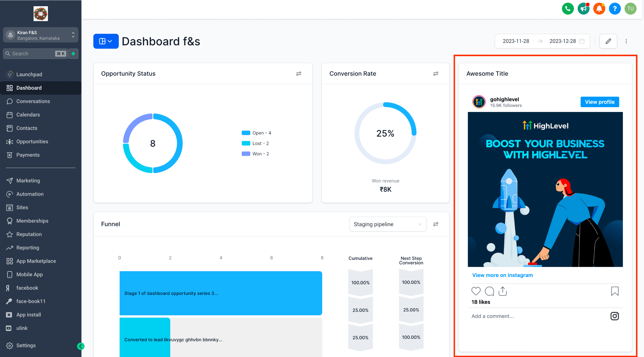Open the dashboard switcher dropdown button
The height and width of the screenshot is (357, 644).
[106, 41]
